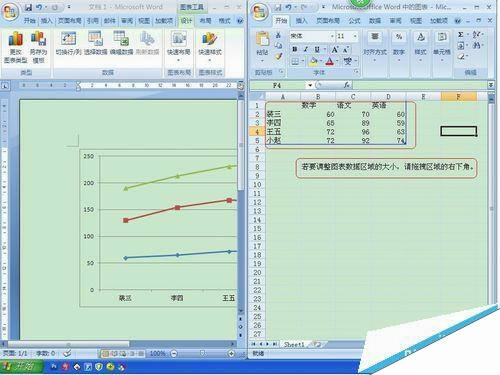500x375 pixels.
Task: Open Word's 布局 (Layout) chart tab
Action: 205,21
